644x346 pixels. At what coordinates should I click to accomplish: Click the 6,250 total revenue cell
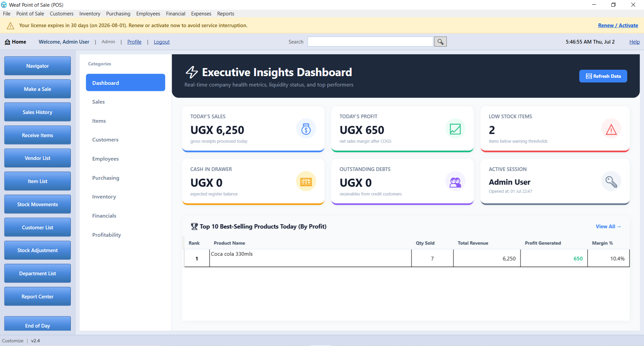tap(487, 258)
